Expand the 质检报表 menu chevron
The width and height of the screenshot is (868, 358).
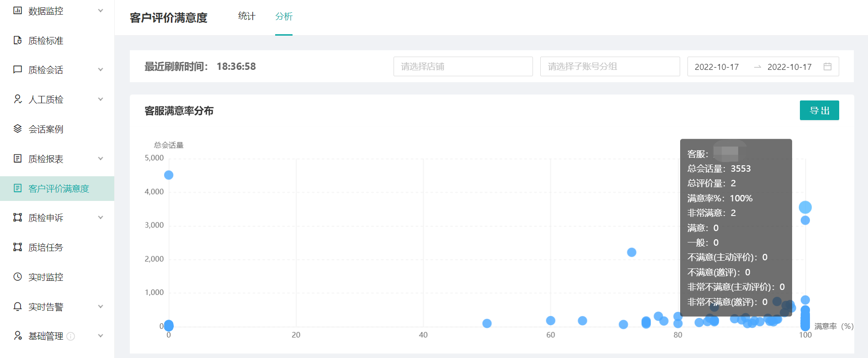(x=101, y=158)
